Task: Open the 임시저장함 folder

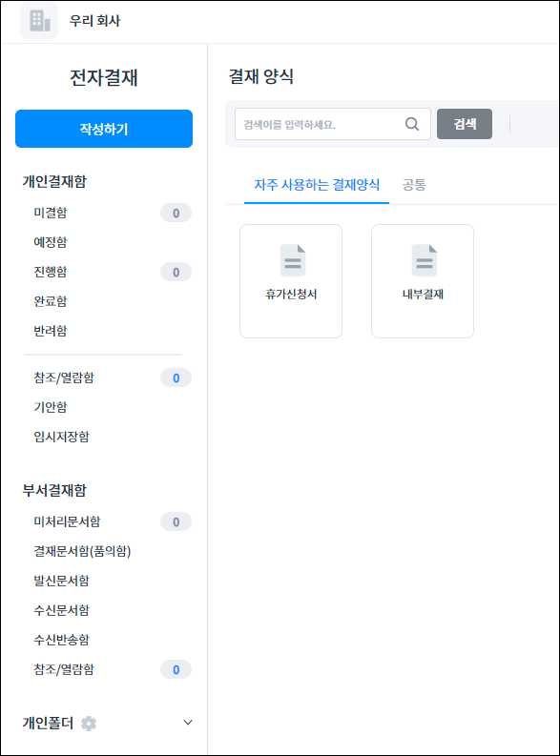Action: [61, 437]
